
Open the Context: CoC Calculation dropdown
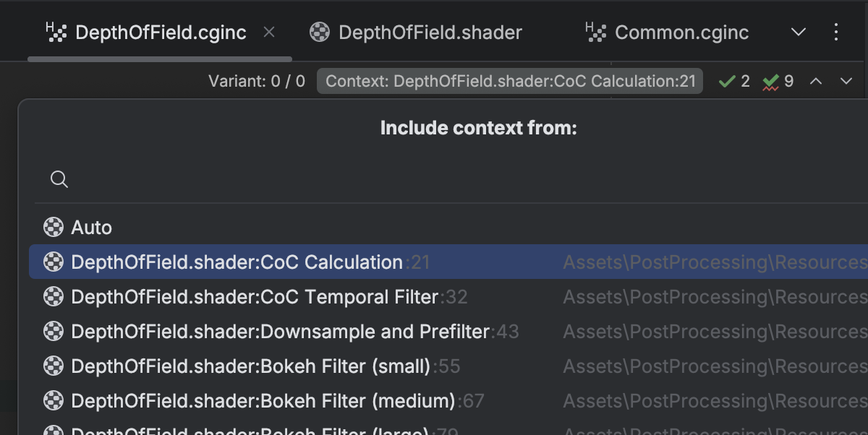coord(509,81)
